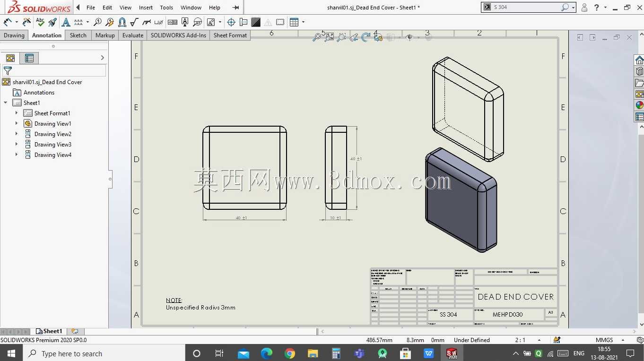
Task: Select sharvil01.sj_Dead End Cover root item
Action: (x=47, y=82)
